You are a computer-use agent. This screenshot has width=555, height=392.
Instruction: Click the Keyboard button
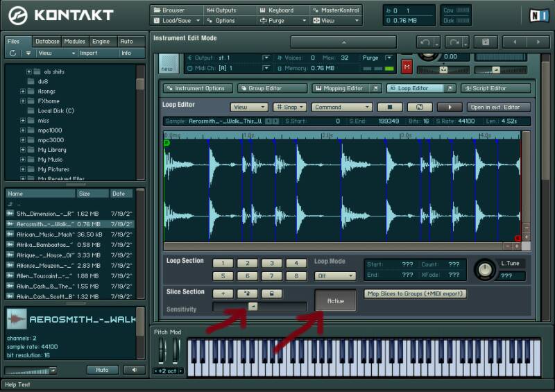[x=282, y=10]
